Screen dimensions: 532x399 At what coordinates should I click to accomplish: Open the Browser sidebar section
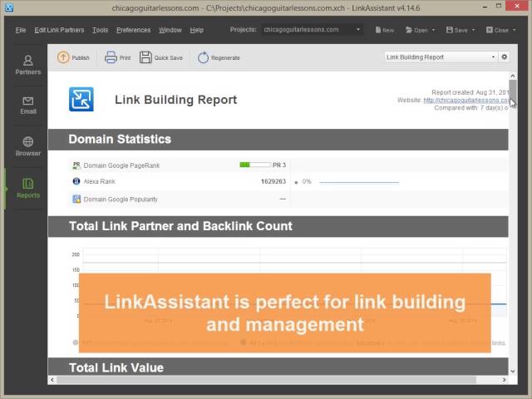(27, 146)
